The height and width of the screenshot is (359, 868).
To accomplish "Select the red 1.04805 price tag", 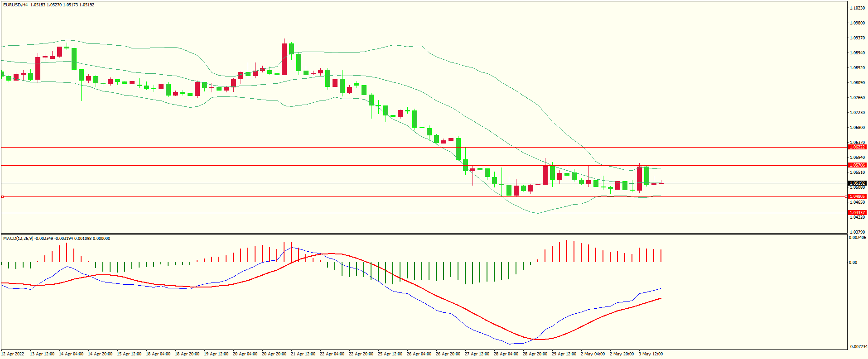I will [x=857, y=196].
